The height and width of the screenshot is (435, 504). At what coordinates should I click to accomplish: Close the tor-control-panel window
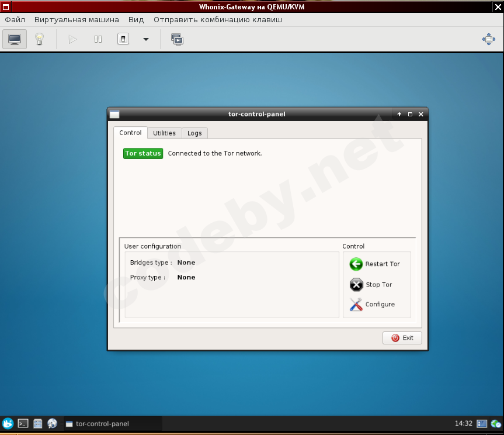tap(420, 114)
